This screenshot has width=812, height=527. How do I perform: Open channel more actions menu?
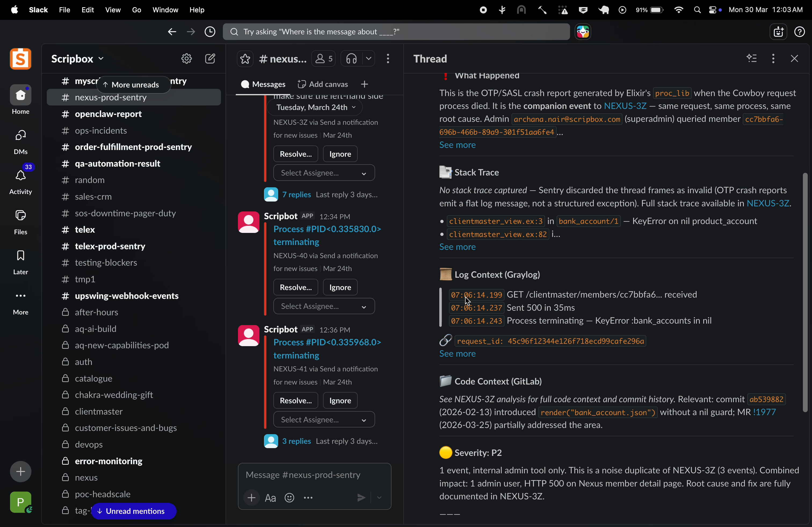(388, 59)
